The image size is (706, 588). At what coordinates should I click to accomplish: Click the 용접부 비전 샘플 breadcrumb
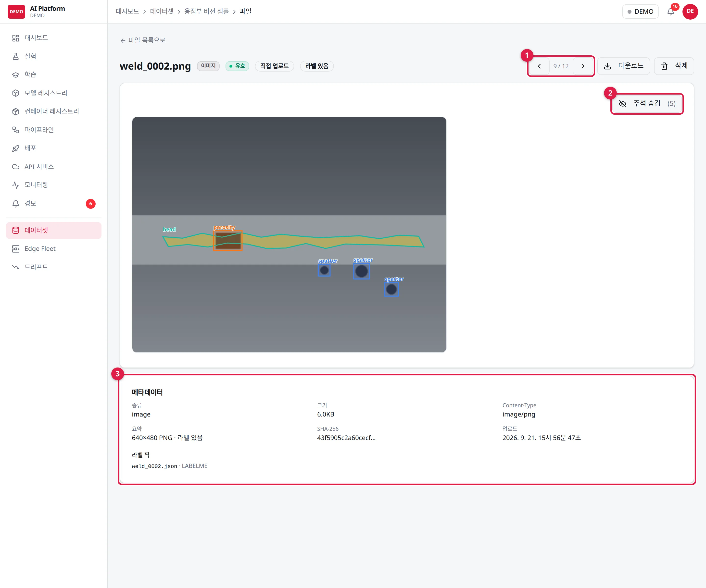pos(206,12)
